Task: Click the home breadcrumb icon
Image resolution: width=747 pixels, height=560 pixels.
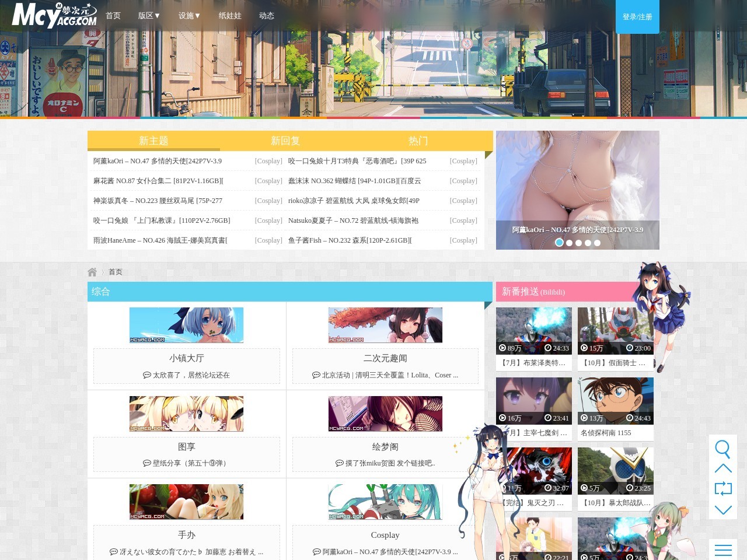Action: [x=92, y=271]
